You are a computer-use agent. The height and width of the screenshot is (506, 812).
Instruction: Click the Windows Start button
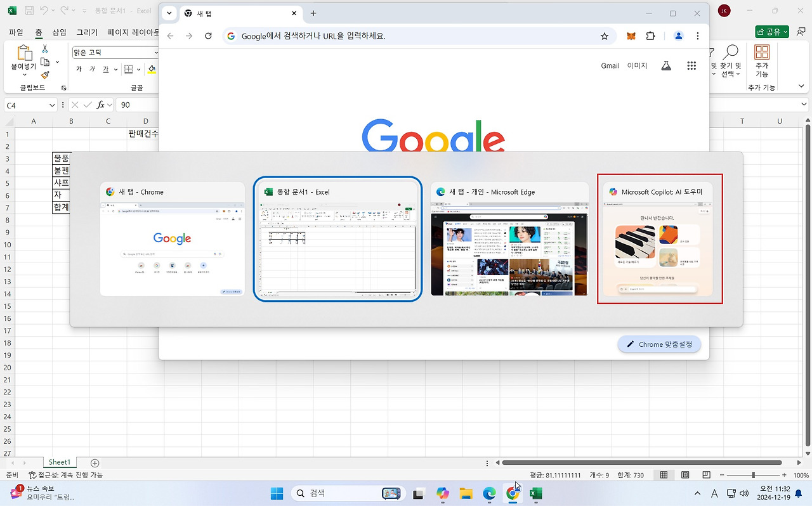pyautogui.click(x=277, y=493)
